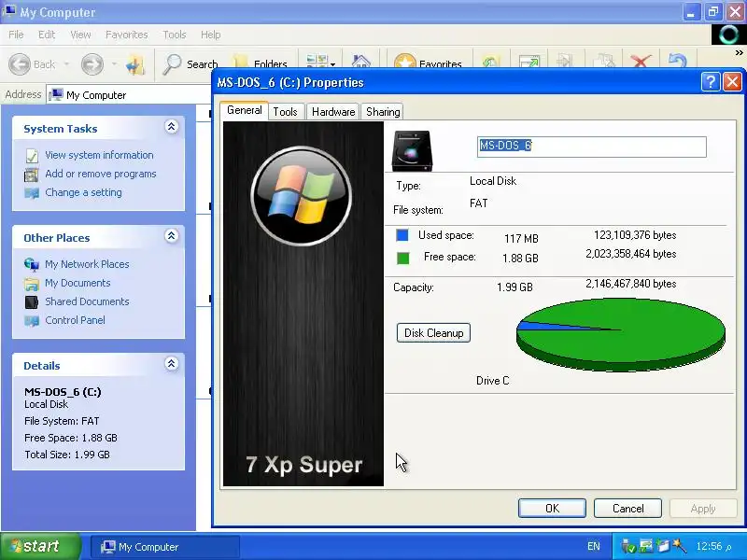Click the taskbar clock 12:56
747x560 pixels.
point(713,547)
